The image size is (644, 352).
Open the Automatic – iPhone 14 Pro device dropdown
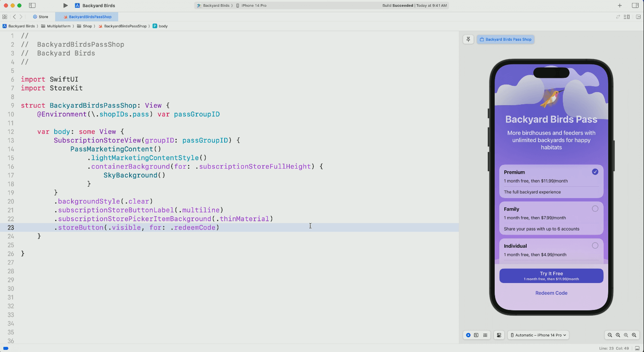(538, 335)
